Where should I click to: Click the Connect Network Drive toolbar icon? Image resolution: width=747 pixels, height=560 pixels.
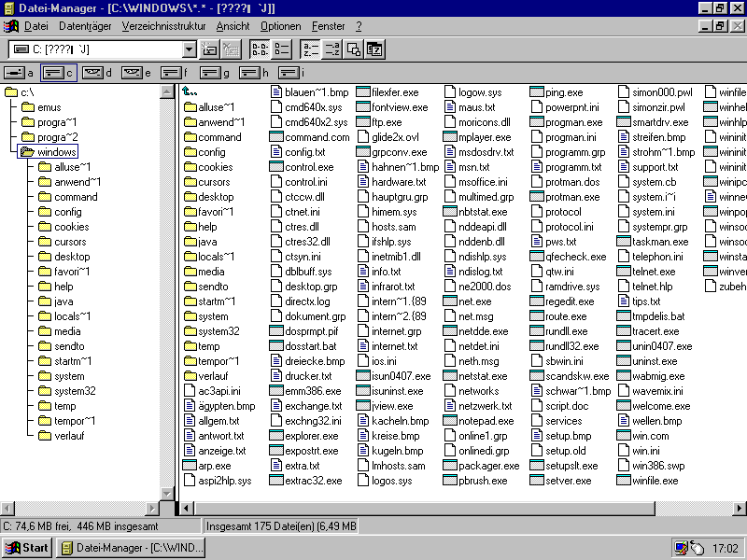tap(209, 49)
